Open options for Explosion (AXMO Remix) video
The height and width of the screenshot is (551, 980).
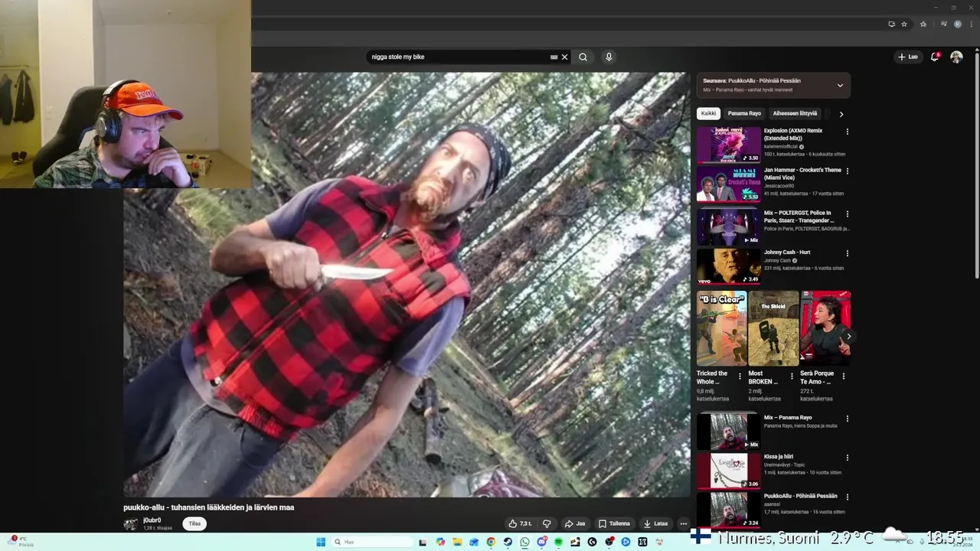pyautogui.click(x=847, y=132)
